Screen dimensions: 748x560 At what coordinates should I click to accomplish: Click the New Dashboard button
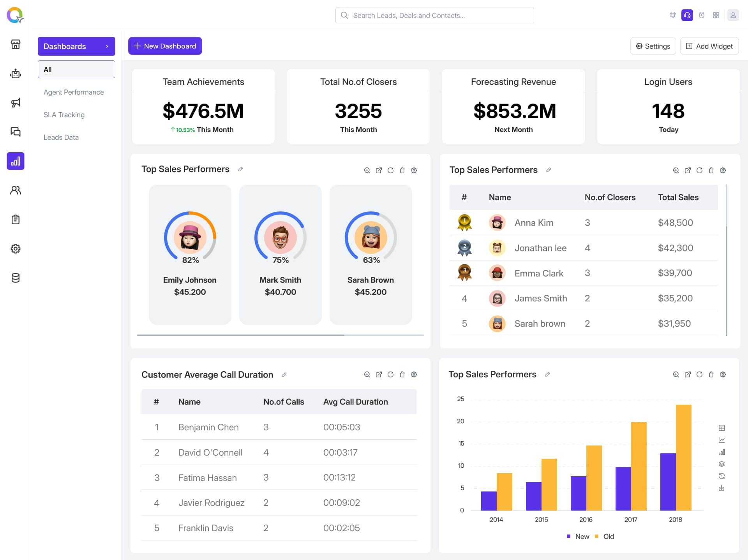165,46
